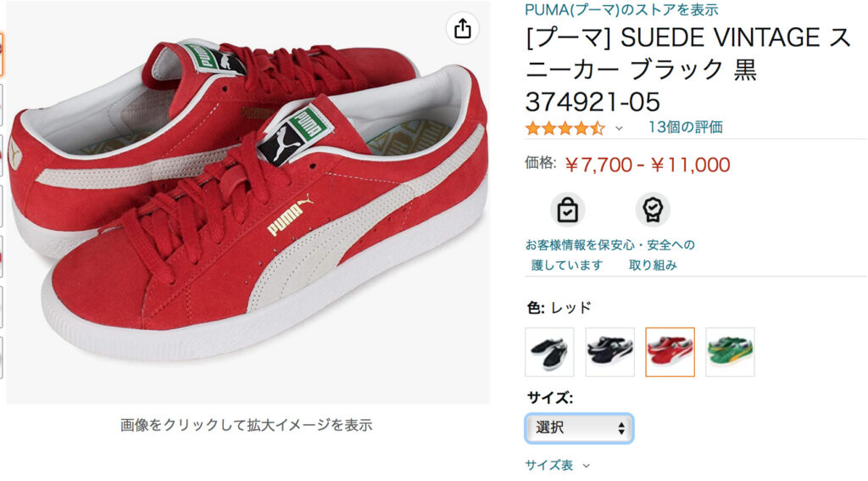
Task: Expand the サイズ表 size chart
Action: (558, 465)
